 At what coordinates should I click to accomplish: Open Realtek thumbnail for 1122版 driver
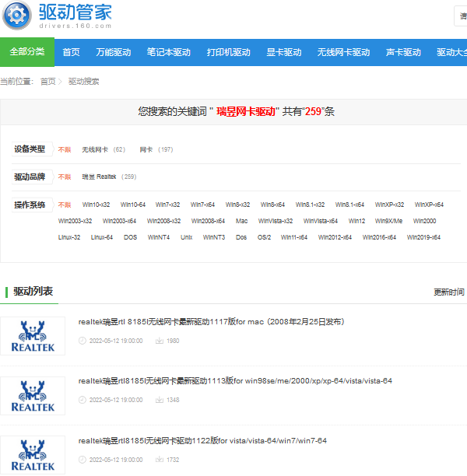point(33,455)
